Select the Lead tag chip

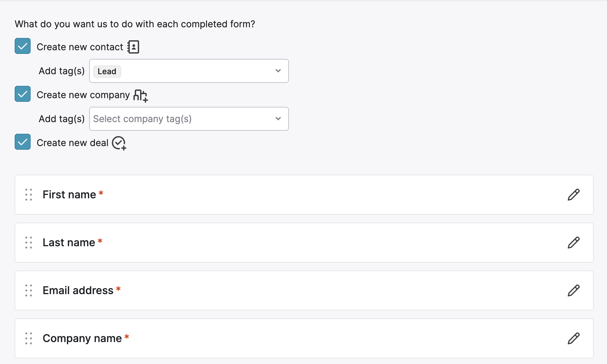107,72
